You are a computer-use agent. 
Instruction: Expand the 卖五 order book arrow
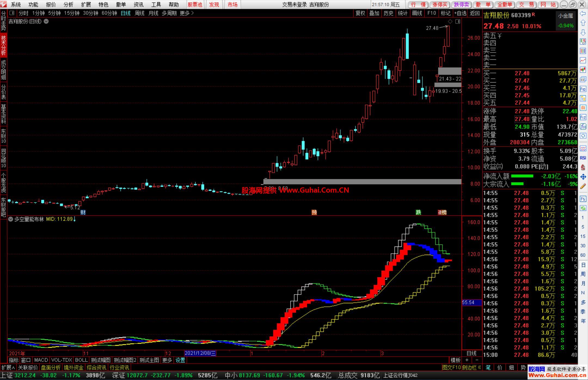(500, 36)
